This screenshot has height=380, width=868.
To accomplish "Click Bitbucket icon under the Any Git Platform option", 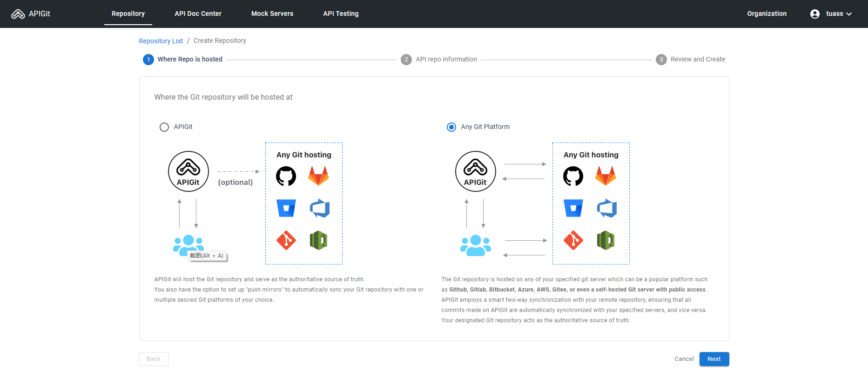I will pyautogui.click(x=573, y=208).
